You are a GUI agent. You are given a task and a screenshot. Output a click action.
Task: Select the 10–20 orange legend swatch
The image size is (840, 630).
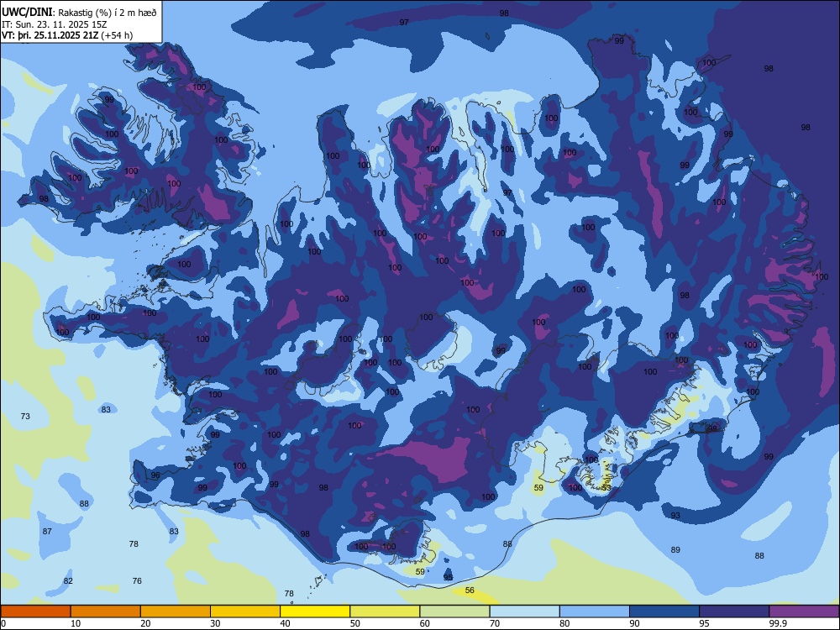coord(106,612)
